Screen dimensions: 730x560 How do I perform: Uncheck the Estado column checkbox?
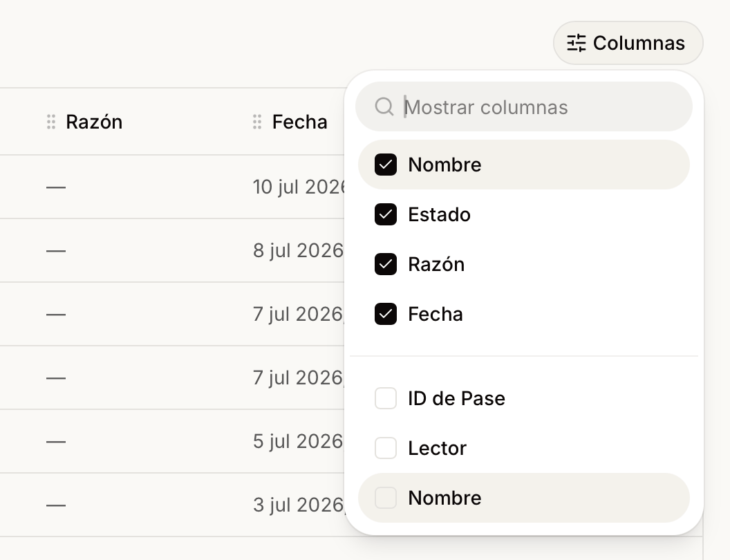(x=386, y=214)
